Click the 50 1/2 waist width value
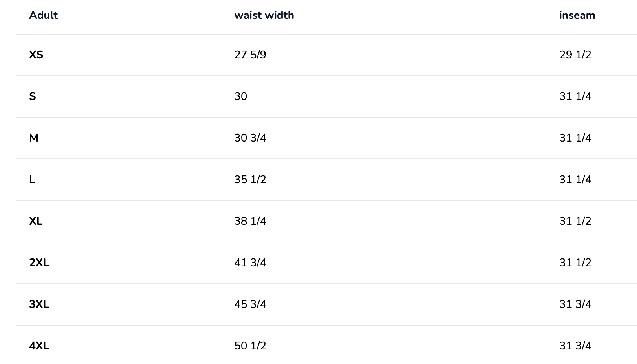The height and width of the screenshot is (364, 637). tap(250, 346)
